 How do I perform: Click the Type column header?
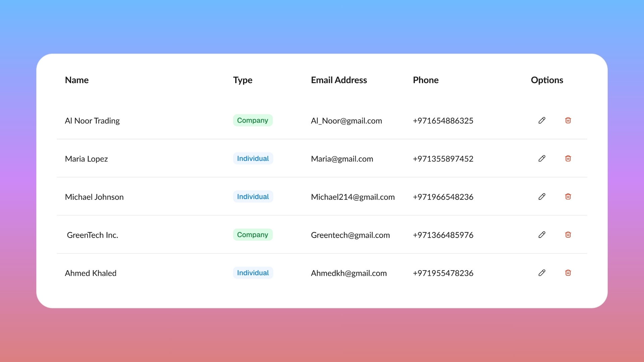[x=243, y=80]
